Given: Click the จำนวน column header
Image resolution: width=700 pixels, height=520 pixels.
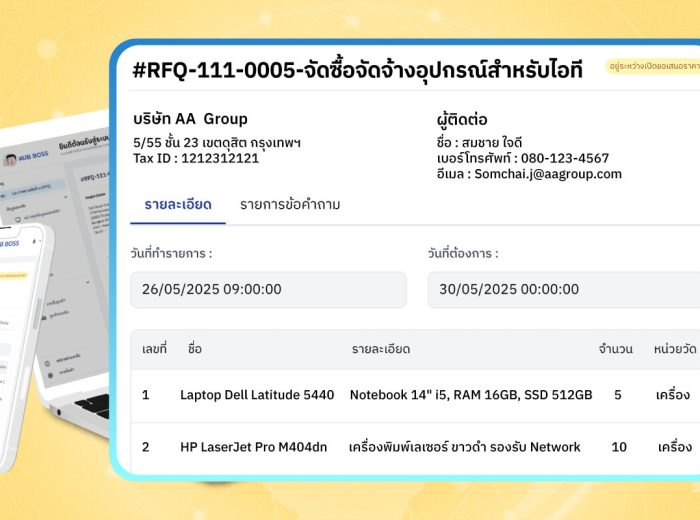Looking at the screenshot, I should 616,349.
